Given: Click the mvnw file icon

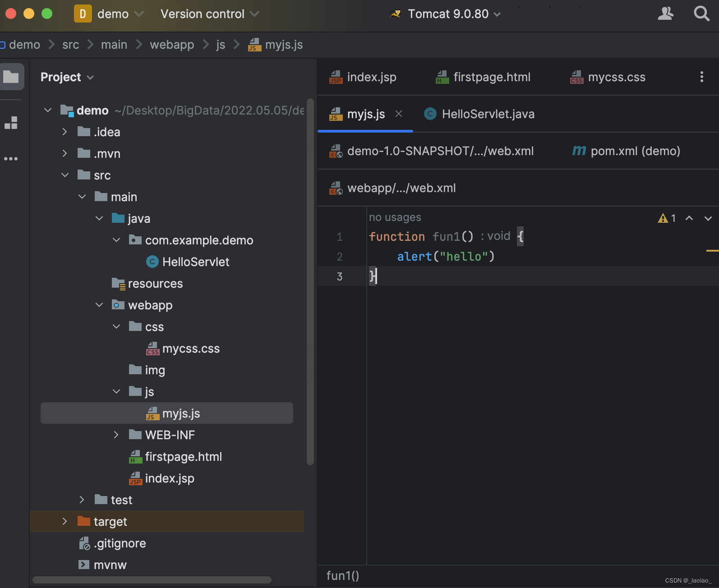Looking at the screenshot, I should [x=84, y=565].
